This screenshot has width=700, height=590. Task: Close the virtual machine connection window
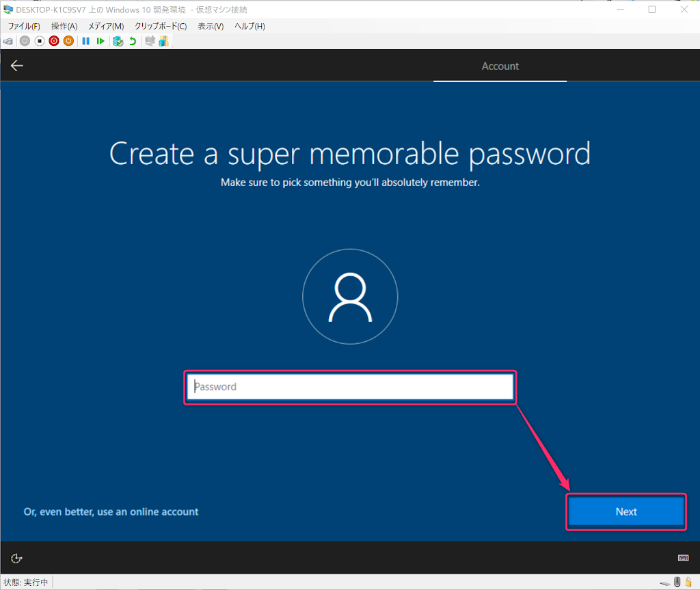(684, 10)
